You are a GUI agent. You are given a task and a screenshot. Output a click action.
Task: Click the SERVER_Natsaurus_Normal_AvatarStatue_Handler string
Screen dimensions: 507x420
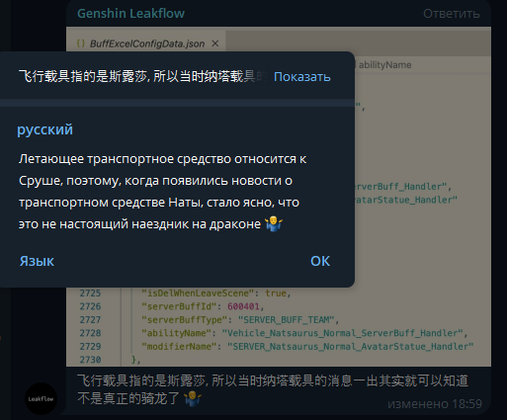point(351,347)
